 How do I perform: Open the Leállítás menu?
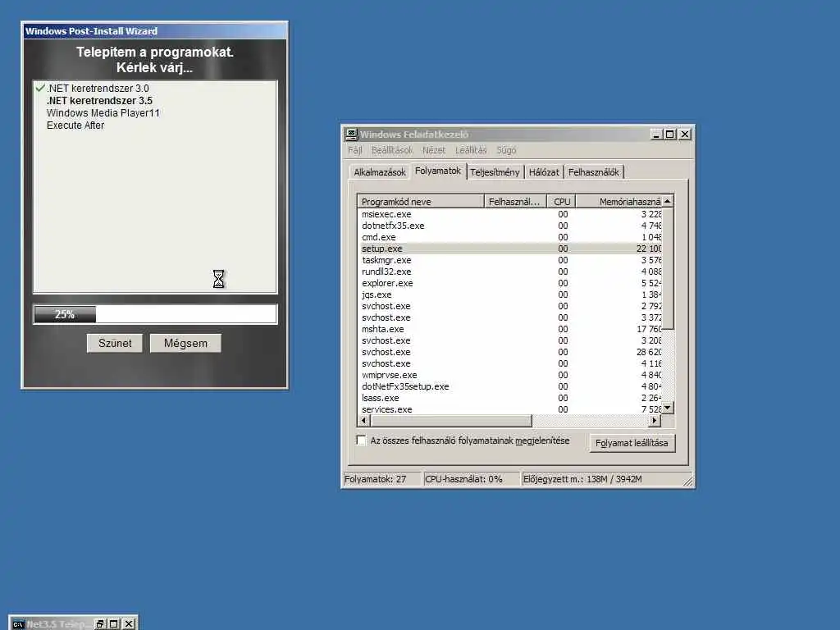(471, 150)
